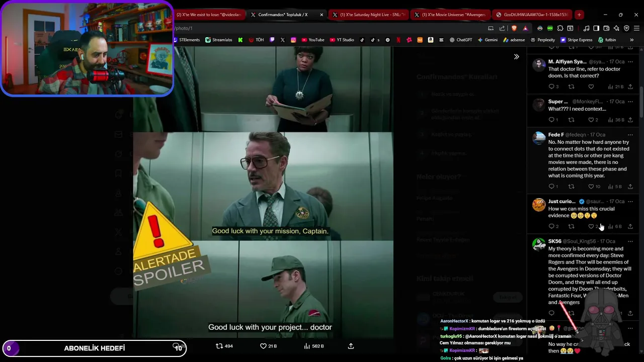
Task: Reply to Fede F's tweet
Action: pos(553,187)
